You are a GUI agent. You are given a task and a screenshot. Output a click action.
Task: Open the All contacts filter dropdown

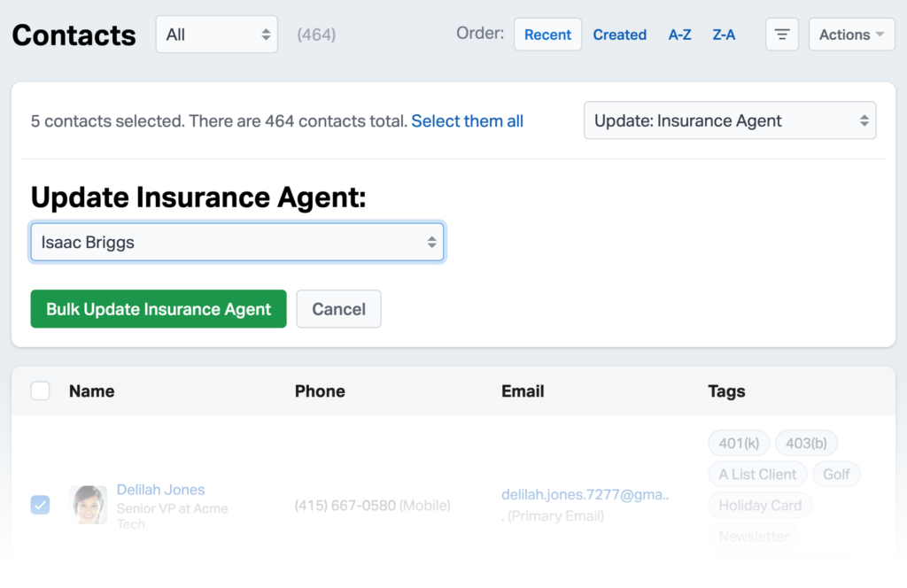coord(216,34)
